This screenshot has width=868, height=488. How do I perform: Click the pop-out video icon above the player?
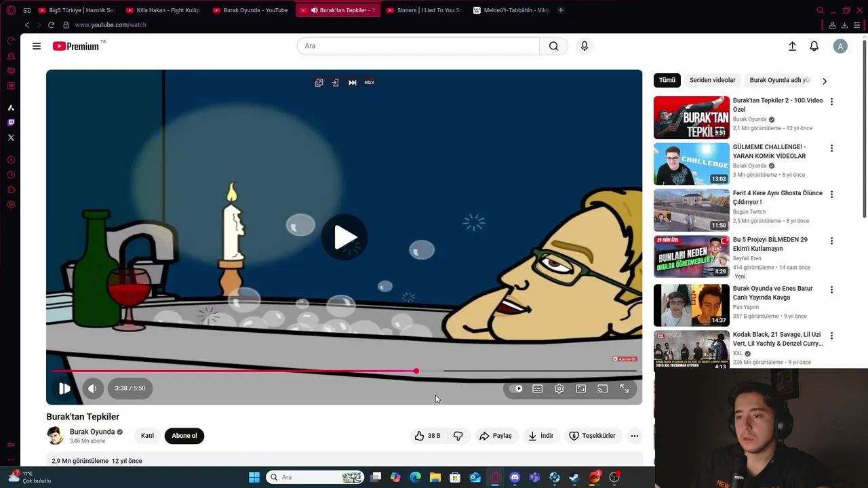click(x=319, y=83)
